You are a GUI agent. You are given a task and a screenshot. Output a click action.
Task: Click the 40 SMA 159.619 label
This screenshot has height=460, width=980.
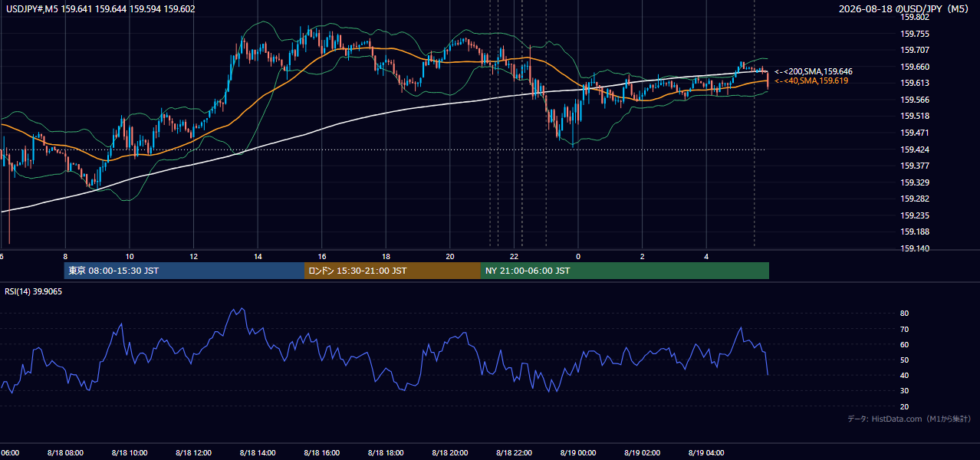click(811, 80)
